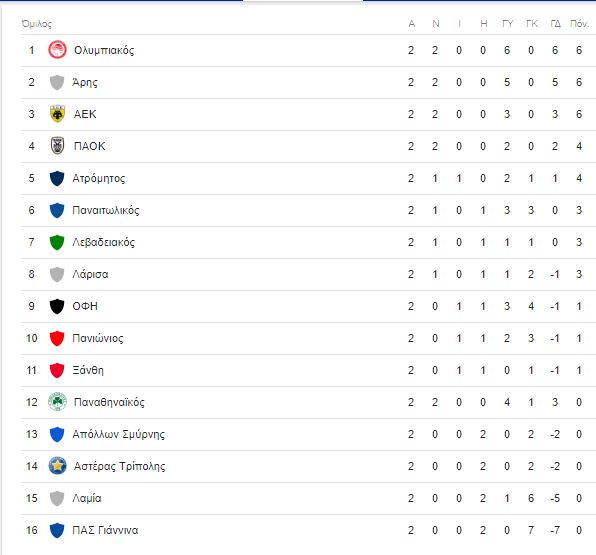Screen dimensions: 596x555
Task: Click the Όμιλος column header
Action: coord(37,24)
